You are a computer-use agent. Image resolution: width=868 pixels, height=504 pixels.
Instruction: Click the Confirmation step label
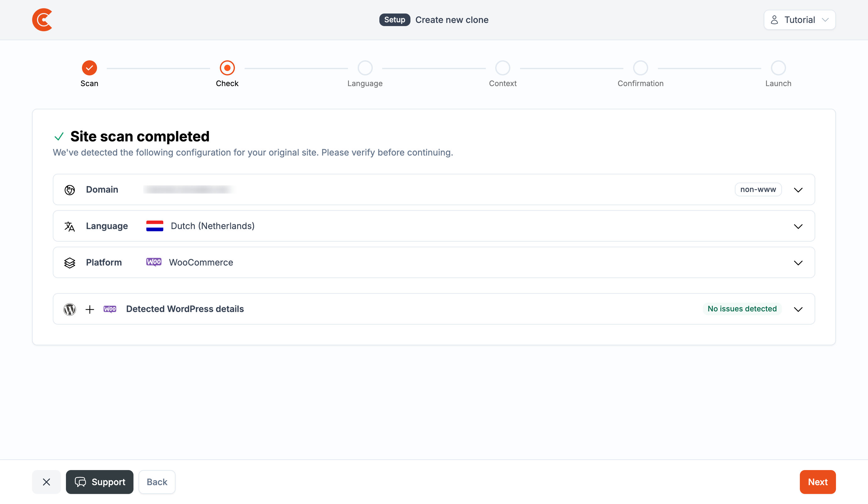[x=640, y=84]
